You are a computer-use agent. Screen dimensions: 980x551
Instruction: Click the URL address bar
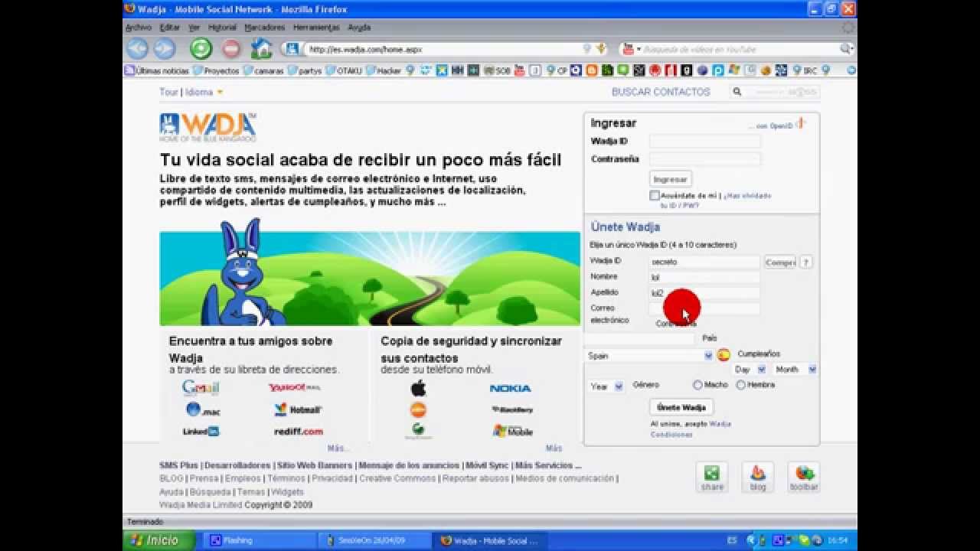pos(444,49)
